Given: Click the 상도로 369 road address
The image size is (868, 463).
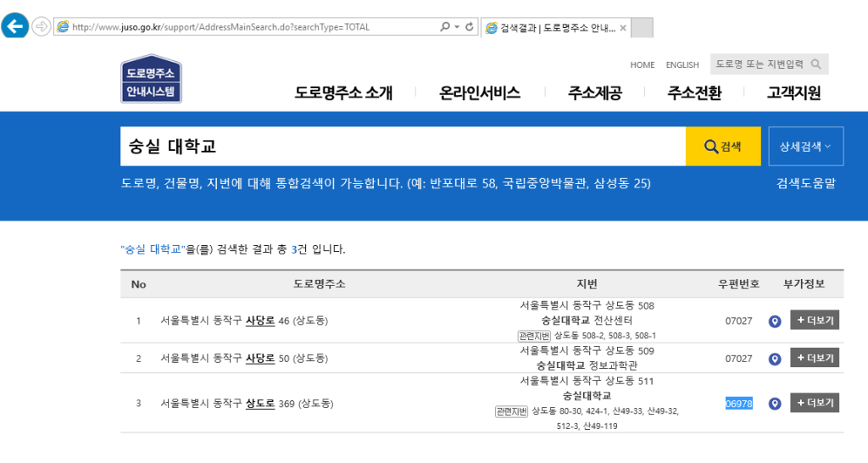Looking at the screenshot, I should pyautogui.click(x=247, y=404).
